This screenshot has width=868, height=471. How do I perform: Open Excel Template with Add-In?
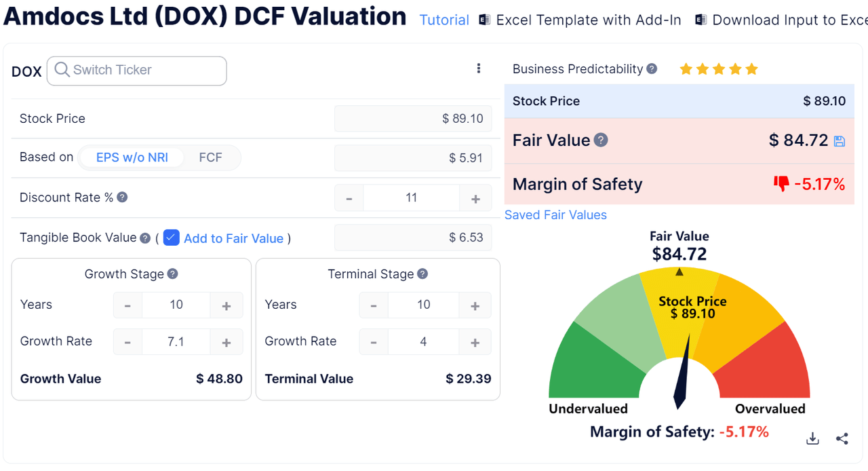pos(587,20)
